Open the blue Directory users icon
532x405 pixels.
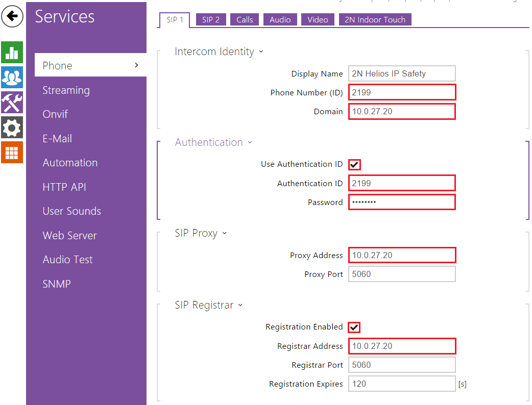click(x=12, y=78)
